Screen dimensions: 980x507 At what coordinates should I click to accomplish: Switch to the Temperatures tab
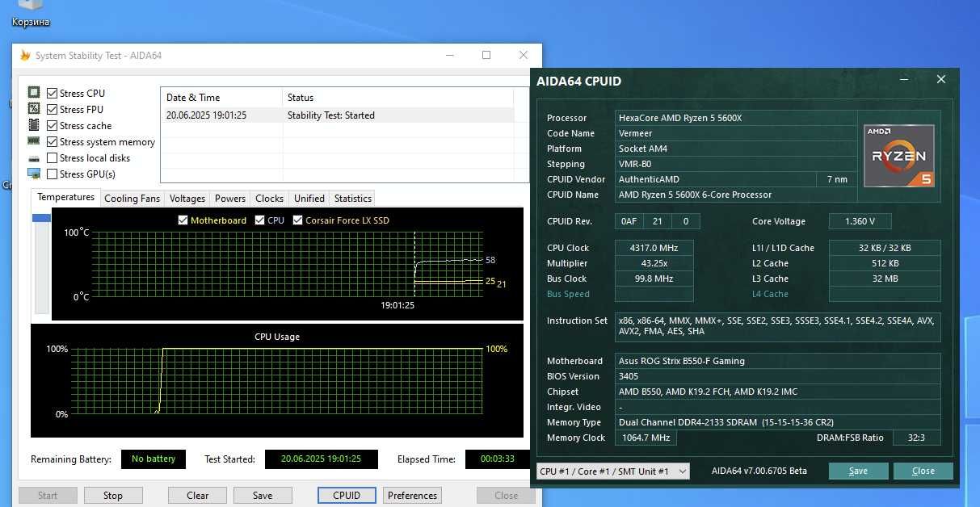[x=66, y=197]
